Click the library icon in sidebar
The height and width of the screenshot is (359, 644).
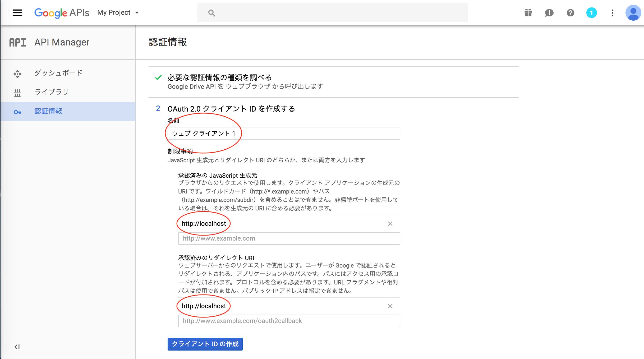[17, 93]
